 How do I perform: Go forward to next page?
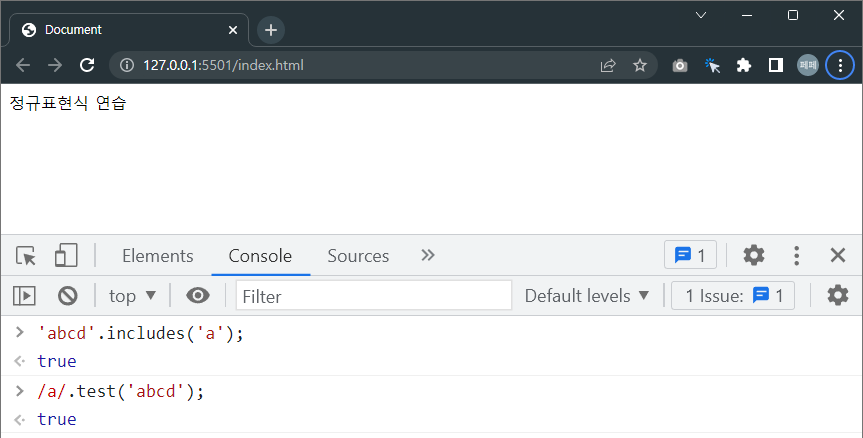tap(55, 65)
